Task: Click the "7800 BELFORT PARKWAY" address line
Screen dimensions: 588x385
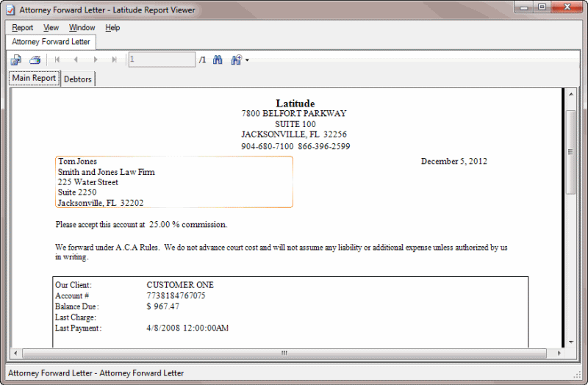Action: click(294, 114)
